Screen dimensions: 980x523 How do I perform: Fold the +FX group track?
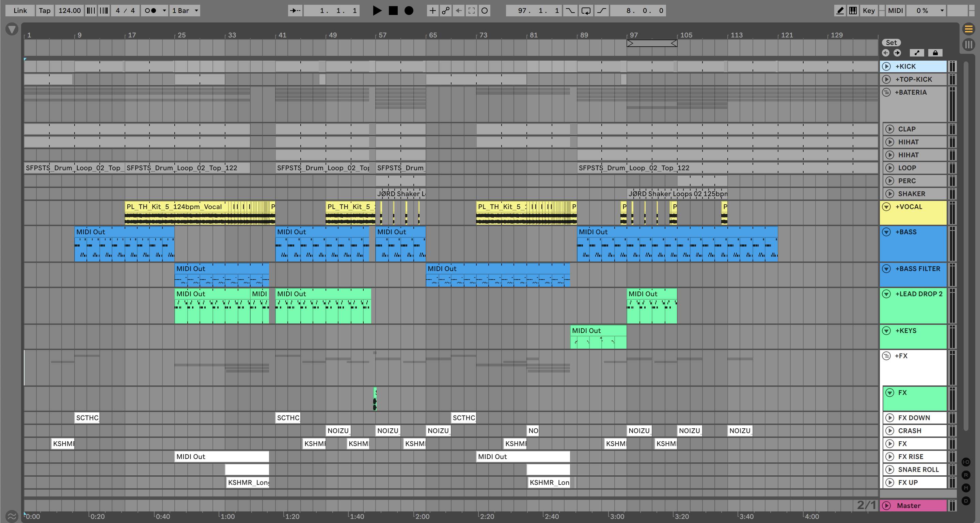886,356
